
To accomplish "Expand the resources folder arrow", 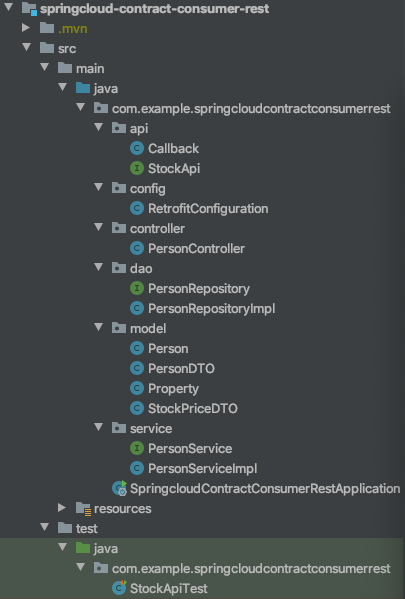I will [x=62, y=507].
